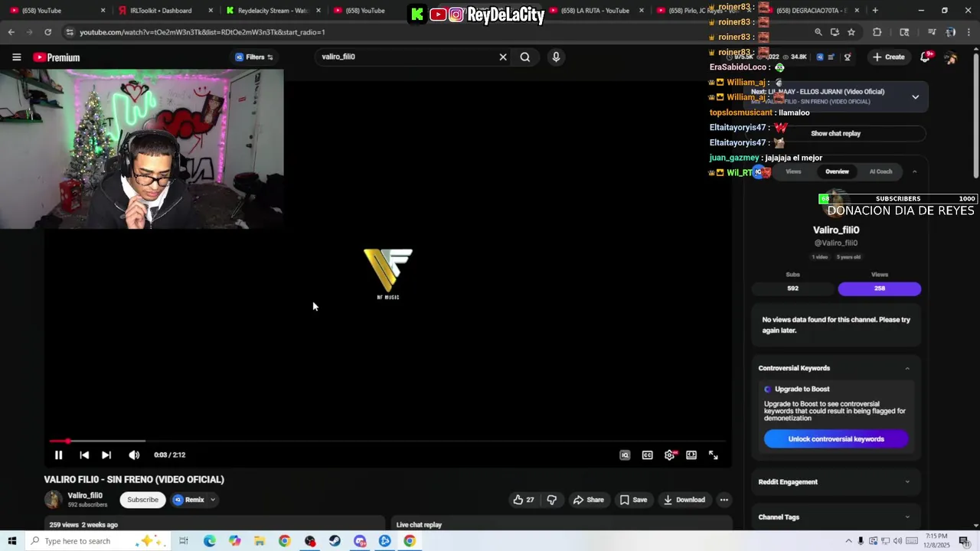Go to YouTube Premium home logo

click(x=57, y=57)
